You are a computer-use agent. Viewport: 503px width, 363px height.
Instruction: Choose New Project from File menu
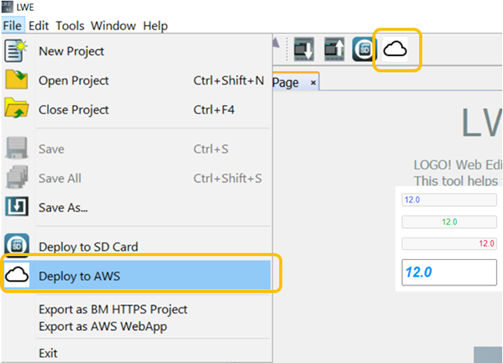coord(136,51)
